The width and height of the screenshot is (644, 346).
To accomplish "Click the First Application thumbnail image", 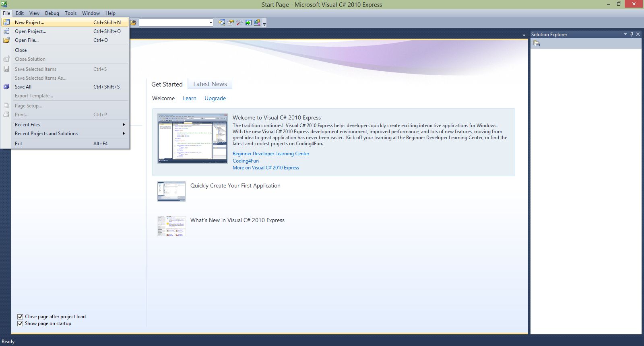I will coord(171,191).
